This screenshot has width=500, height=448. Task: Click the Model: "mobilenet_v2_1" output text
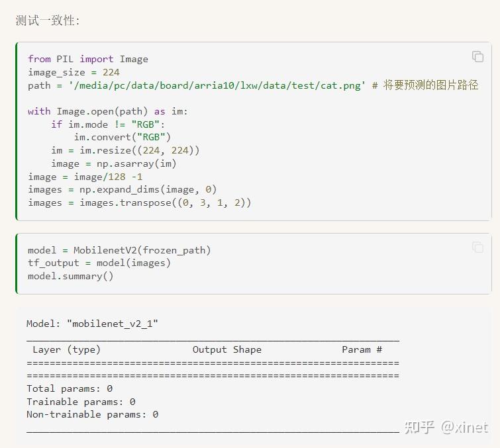93,324
